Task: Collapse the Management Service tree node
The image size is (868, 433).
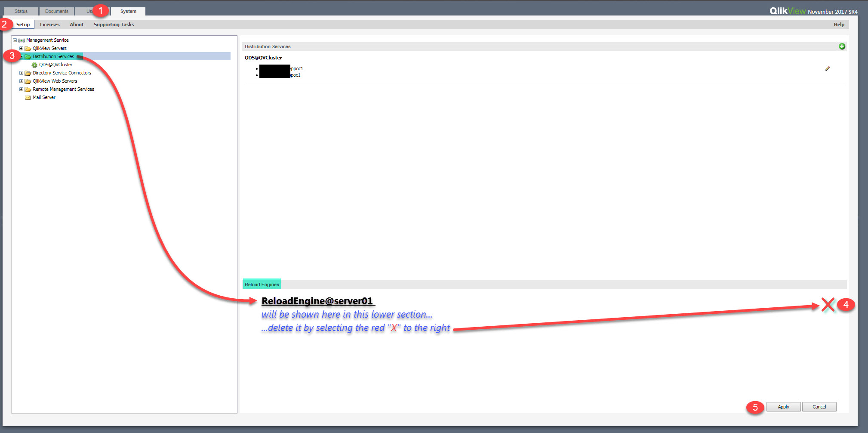Action: (x=15, y=40)
